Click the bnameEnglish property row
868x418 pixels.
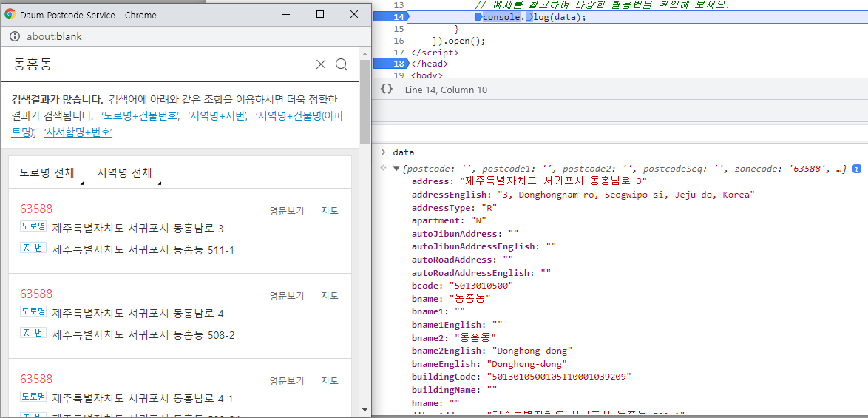tap(489, 364)
